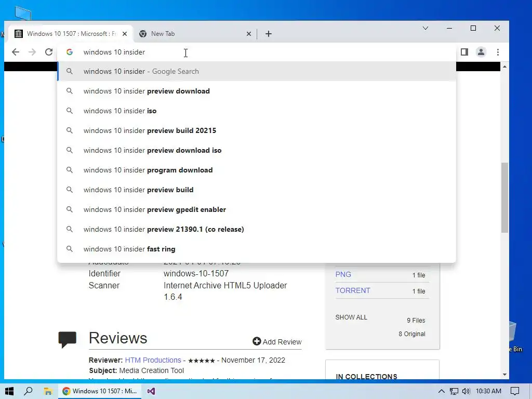
Task: Click the identifier value 'windows-10-1507'
Action: (196, 273)
